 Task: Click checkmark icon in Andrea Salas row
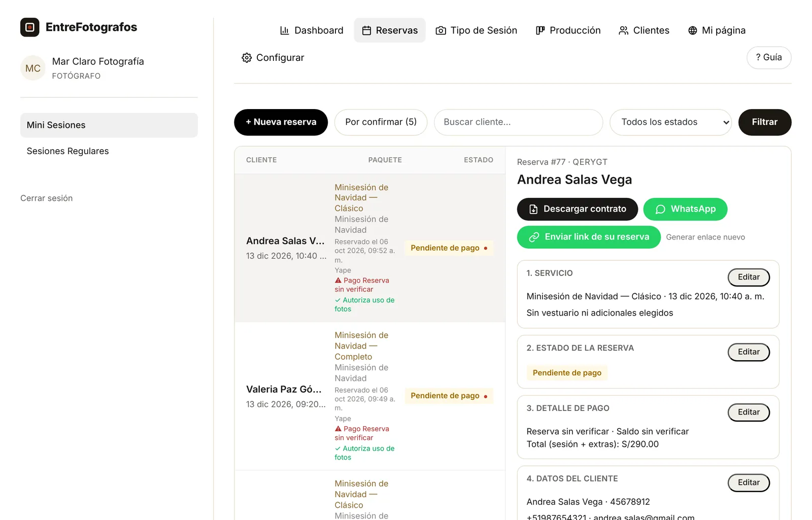tap(337, 300)
